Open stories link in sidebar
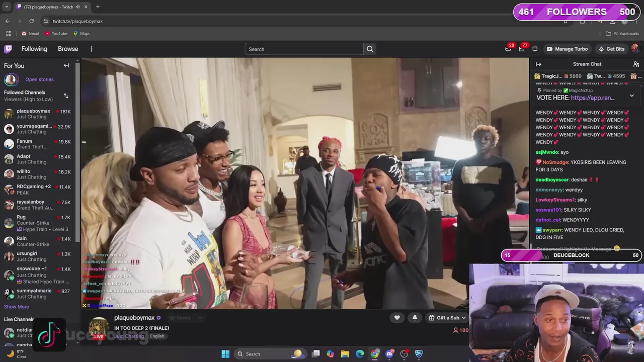Image resolution: width=644 pixels, height=362 pixels. (39, 79)
